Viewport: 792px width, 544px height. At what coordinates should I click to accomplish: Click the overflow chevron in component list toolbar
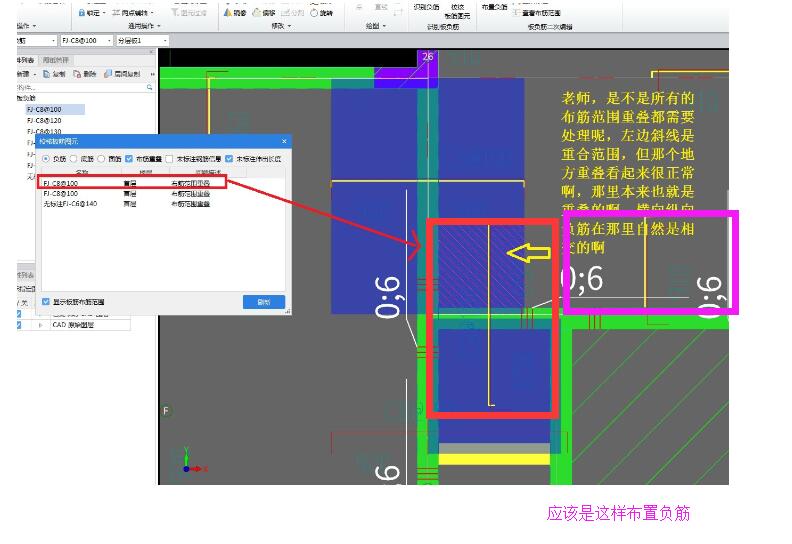152,74
